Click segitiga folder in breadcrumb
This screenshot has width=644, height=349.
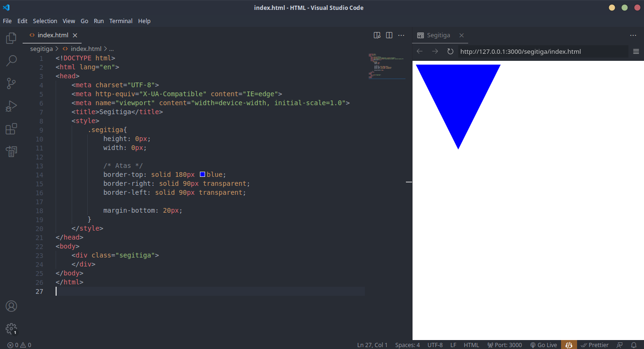(41, 49)
